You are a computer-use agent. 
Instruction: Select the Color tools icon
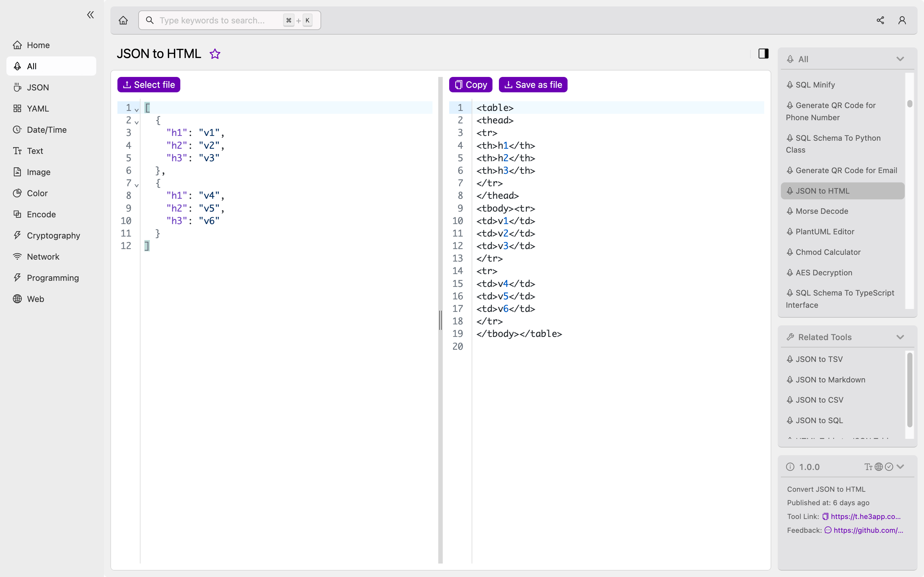pos(17,193)
